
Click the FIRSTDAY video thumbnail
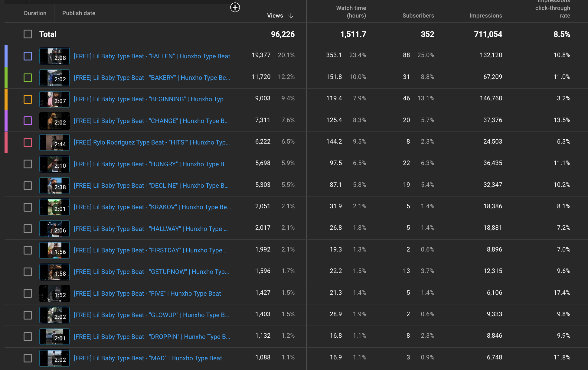54,250
